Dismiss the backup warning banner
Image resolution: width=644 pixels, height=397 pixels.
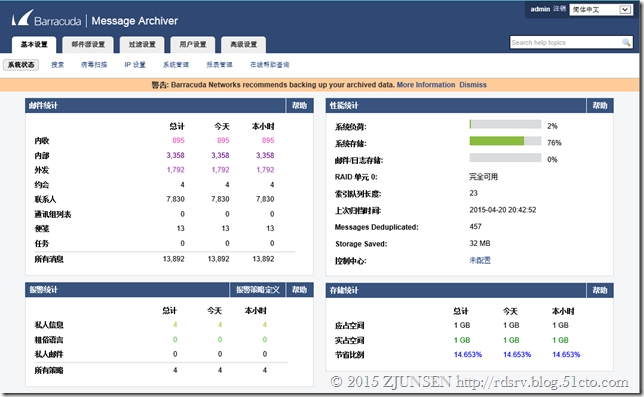(x=473, y=85)
